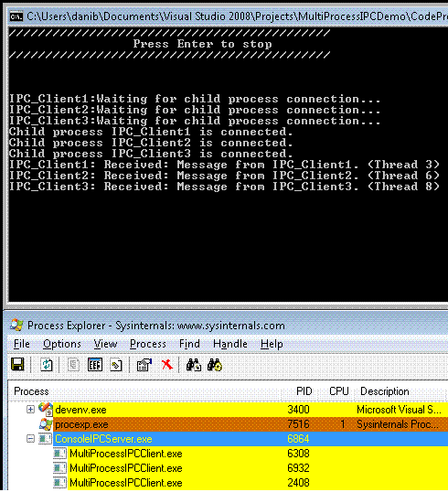Select MultiProcessIPCClient.exe with PID 6932
Screen dimensions: 448x492
[x=258, y=468]
